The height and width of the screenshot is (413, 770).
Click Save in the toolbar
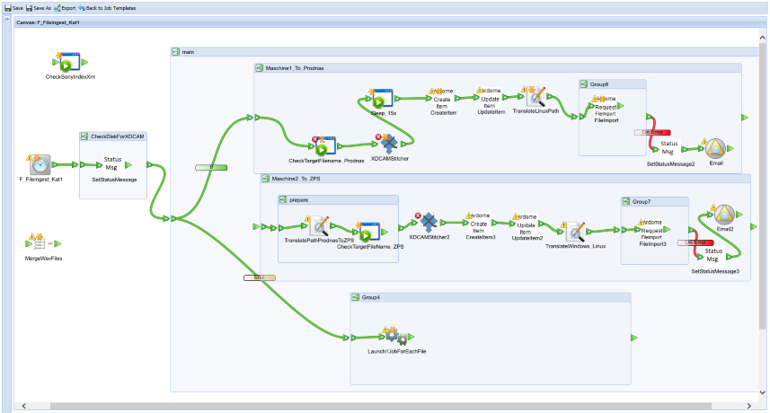(x=14, y=7)
